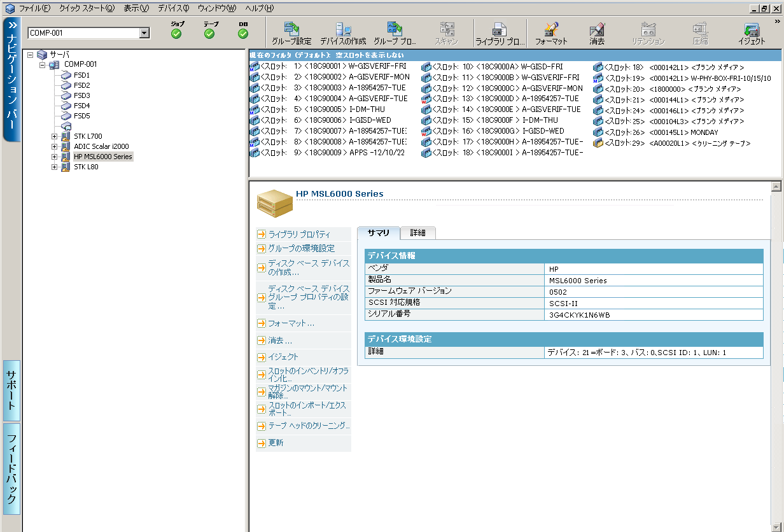Open グループ プロ... toolbar icon

[395, 32]
